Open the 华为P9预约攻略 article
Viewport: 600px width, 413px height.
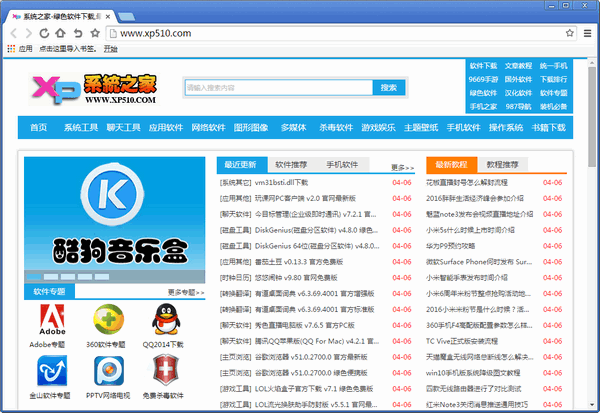[450, 246]
